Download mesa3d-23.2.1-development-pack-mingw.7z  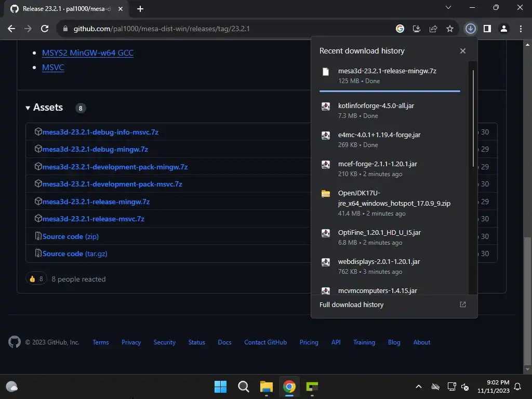[115, 167]
